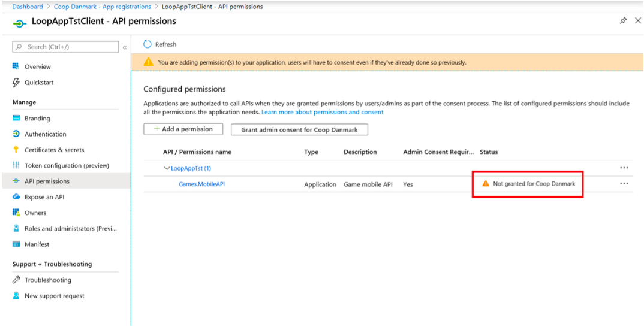Click the Certificates & secrets key icon

(x=16, y=150)
